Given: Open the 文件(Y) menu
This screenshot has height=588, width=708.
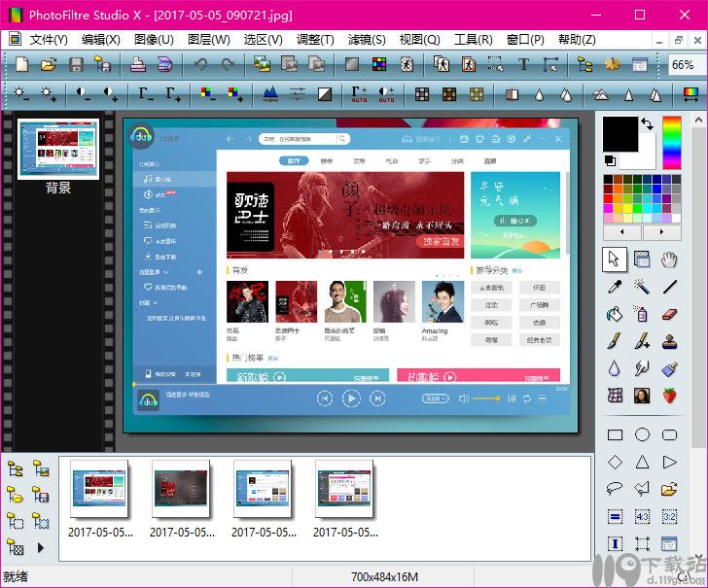Looking at the screenshot, I should pos(49,40).
